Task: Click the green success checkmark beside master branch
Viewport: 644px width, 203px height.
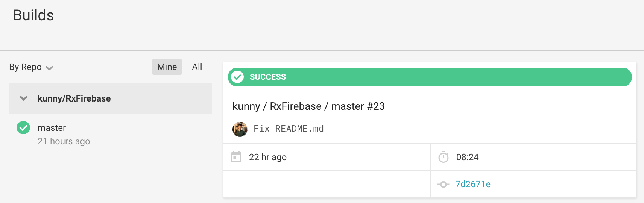Action: 23,128
